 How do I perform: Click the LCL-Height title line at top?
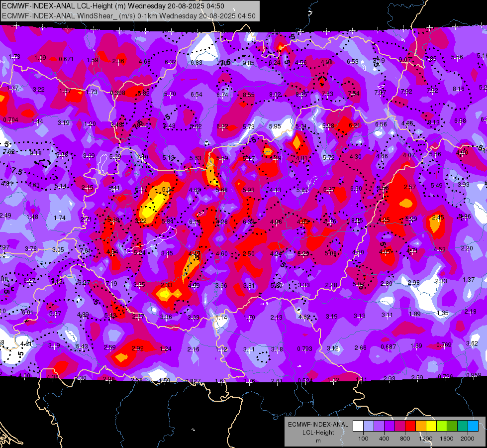[113, 6]
